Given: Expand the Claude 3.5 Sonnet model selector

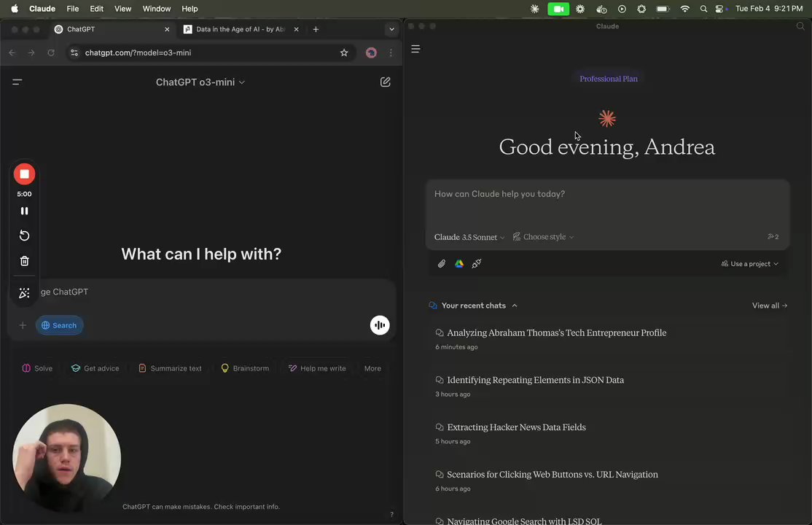Looking at the screenshot, I should point(469,237).
